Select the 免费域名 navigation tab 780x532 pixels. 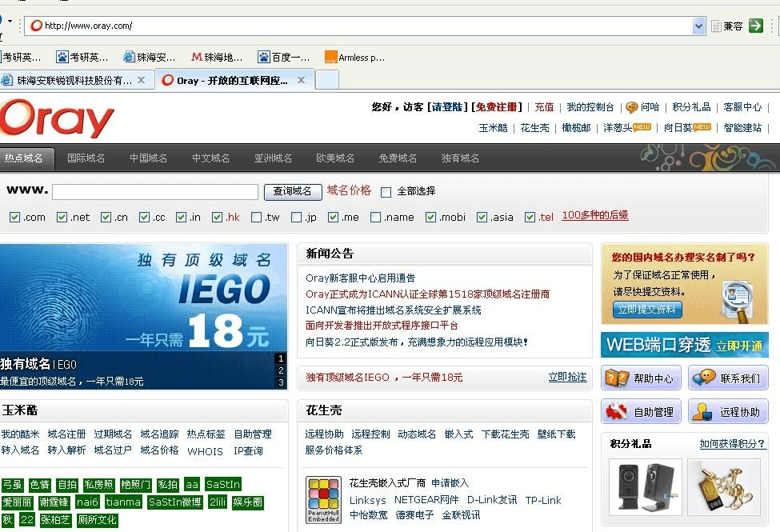pos(398,158)
